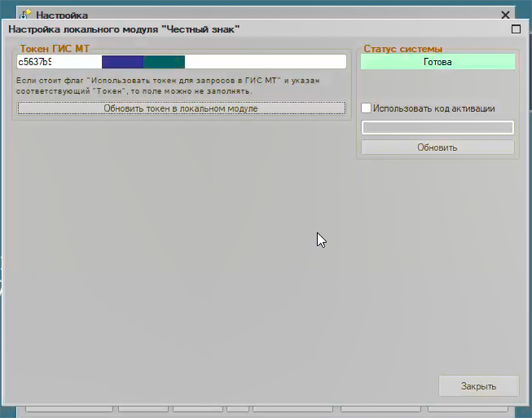The width and height of the screenshot is (532, 418).
Task: Click the dark blue block in token field
Action: point(122,62)
